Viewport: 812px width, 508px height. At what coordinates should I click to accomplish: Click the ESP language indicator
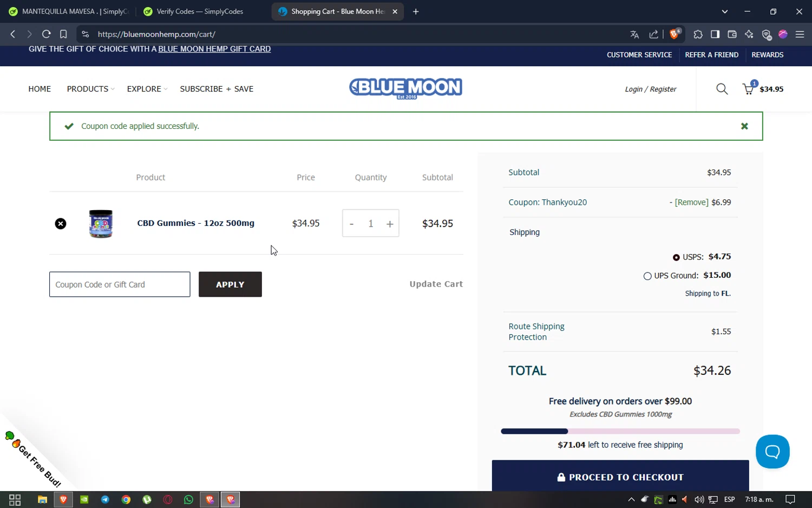pos(729,499)
